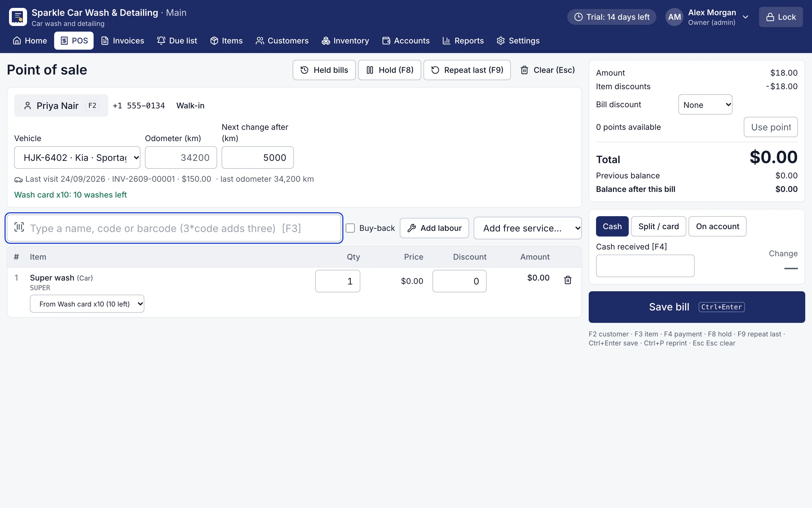
Task: Click the Trial: 14 days left badge
Action: tap(612, 17)
